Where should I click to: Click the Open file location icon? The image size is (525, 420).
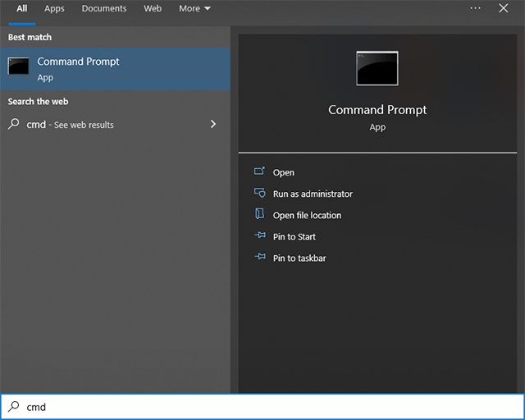(x=259, y=214)
